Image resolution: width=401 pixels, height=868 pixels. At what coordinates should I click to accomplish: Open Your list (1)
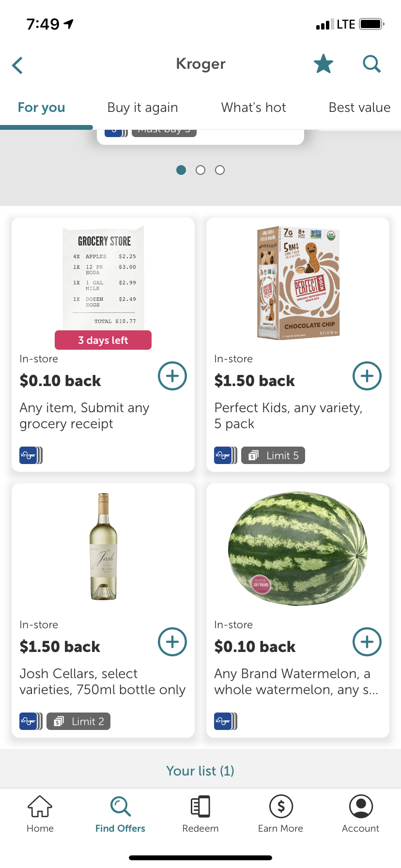[x=200, y=771]
